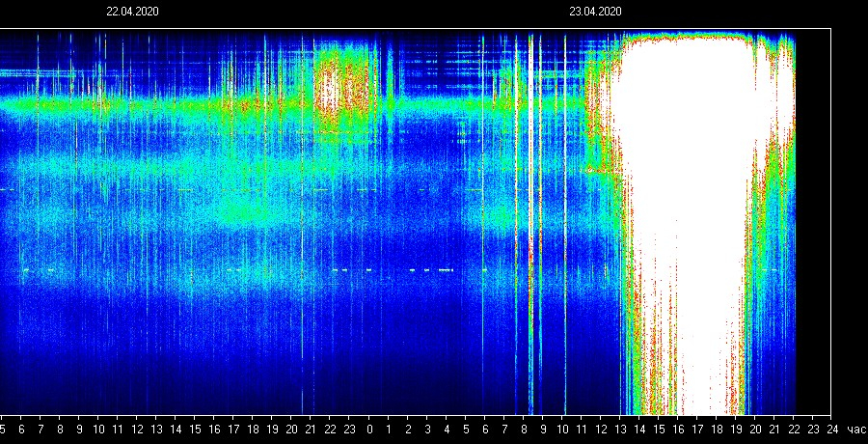Select hour 12 label under 22.04.2020
Viewport: 868px width, 444px height.
(137, 429)
